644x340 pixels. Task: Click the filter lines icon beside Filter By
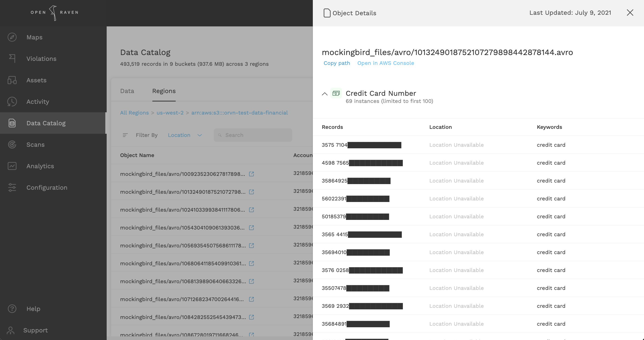[125, 135]
